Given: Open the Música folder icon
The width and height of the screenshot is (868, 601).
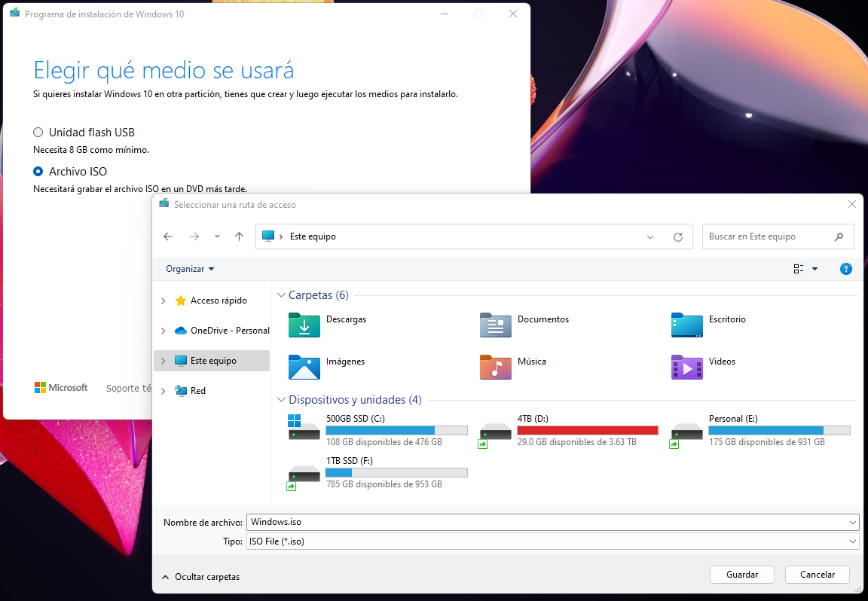Looking at the screenshot, I should (x=496, y=368).
